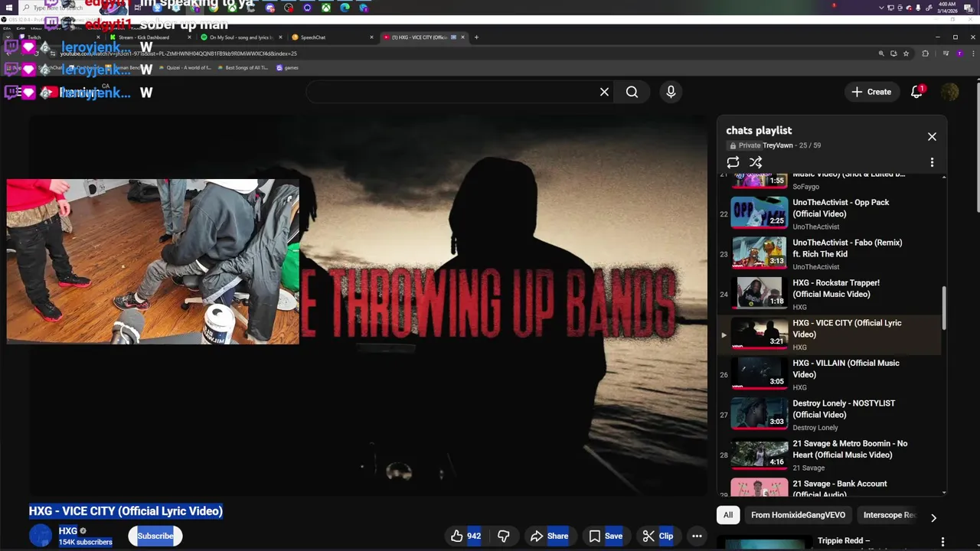
Task: Click the YouTube search magnifier button
Action: tap(632, 92)
